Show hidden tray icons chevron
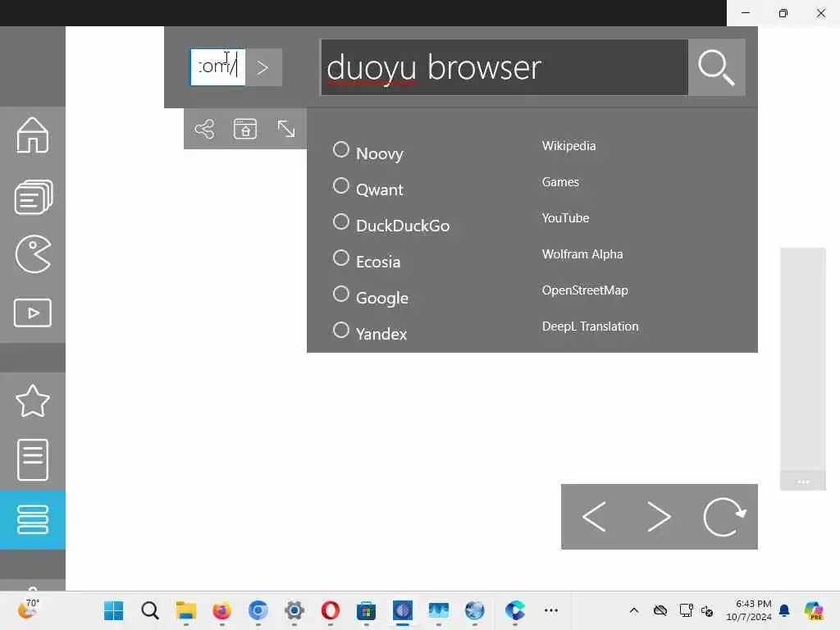This screenshot has height=630, width=840. click(634, 610)
